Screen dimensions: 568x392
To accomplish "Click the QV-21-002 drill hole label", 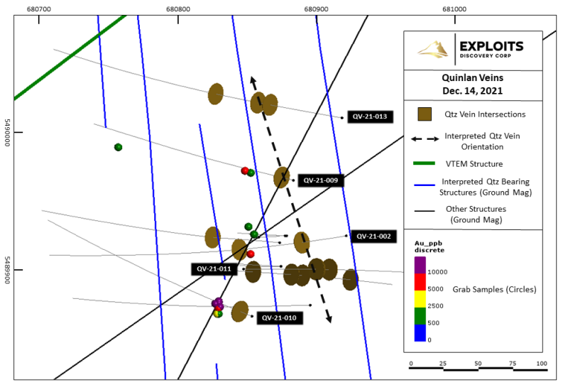I will coord(373,236).
